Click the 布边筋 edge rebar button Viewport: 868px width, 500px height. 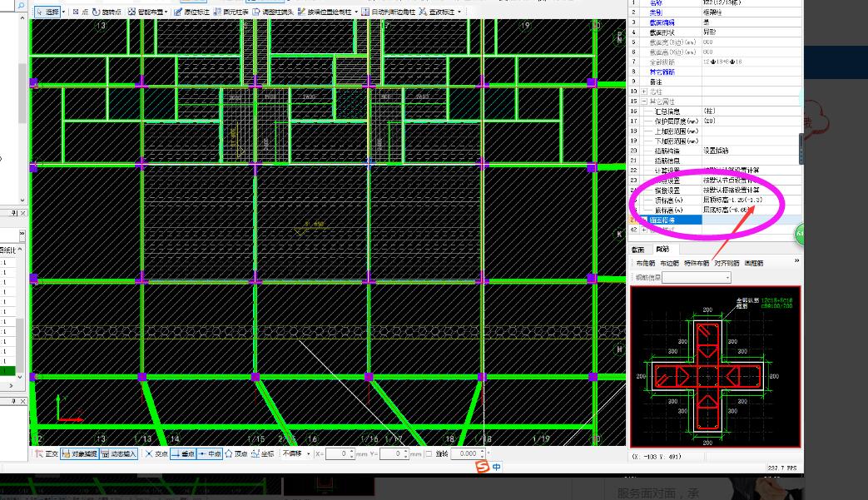[x=669, y=263]
